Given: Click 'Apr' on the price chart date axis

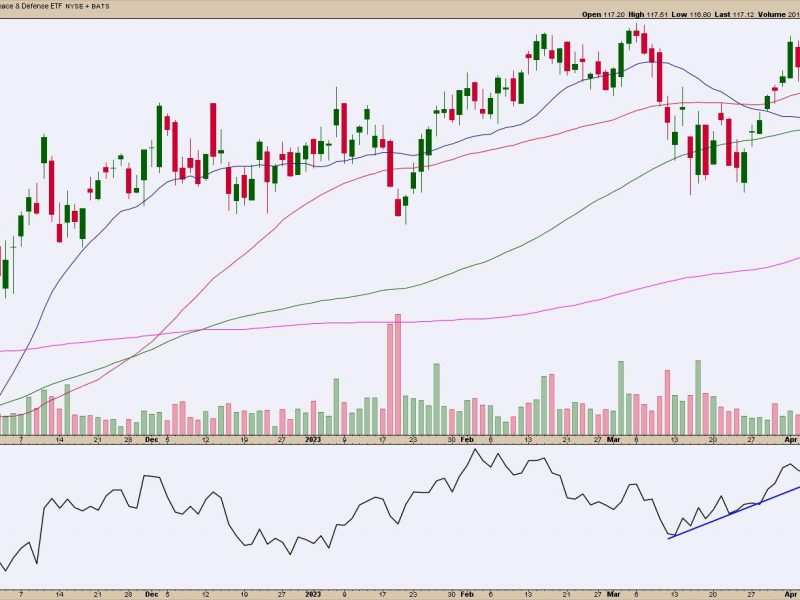Looking at the screenshot, I should [x=791, y=439].
